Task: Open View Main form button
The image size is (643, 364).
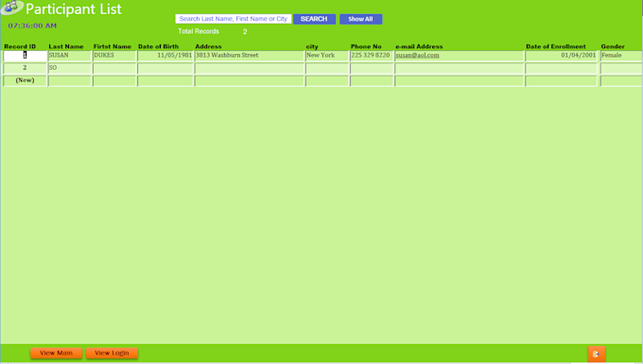Action: (x=56, y=353)
